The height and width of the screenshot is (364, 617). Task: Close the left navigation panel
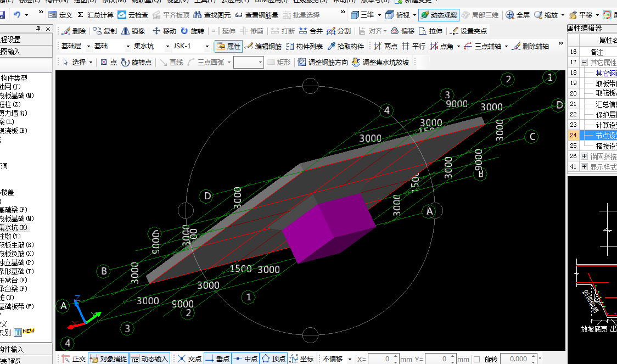click(48, 29)
